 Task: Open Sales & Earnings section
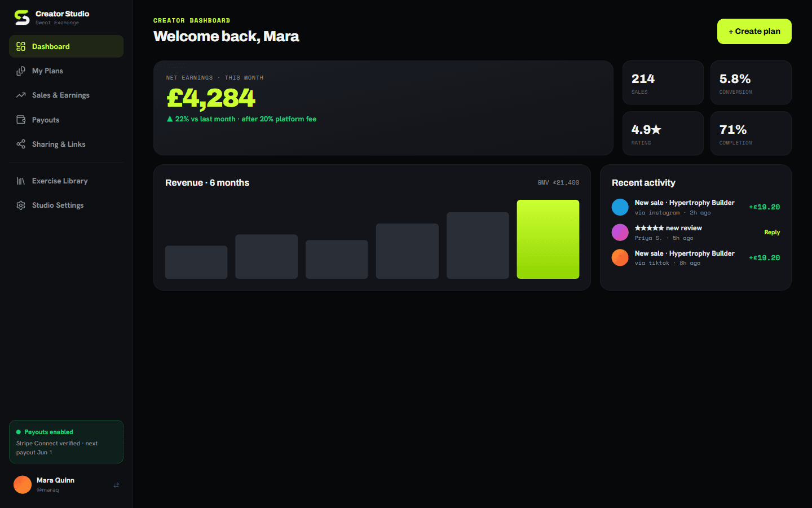coord(67,95)
